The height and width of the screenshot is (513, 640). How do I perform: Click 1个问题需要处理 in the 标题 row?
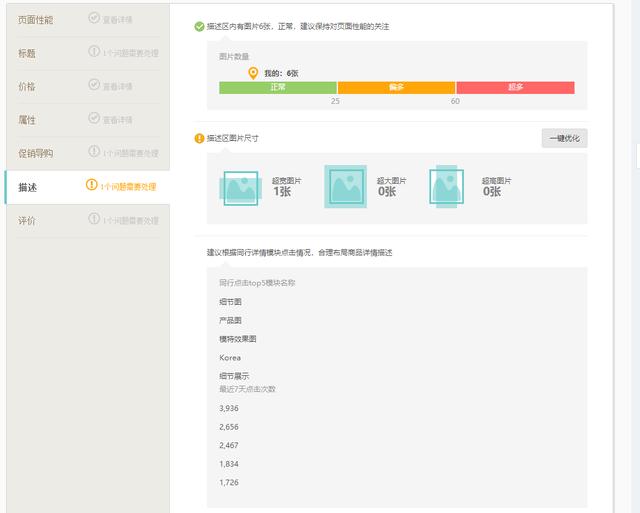coord(130,53)
